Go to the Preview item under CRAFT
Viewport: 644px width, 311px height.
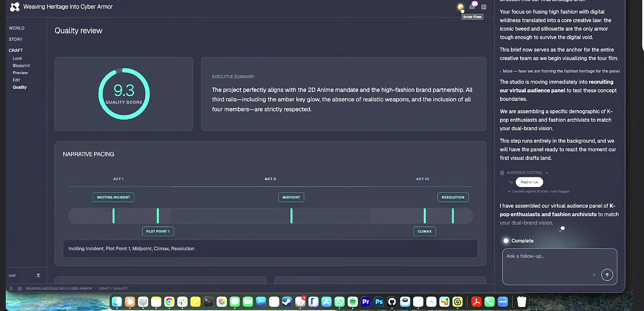pyautogui.click(x=20, y=73)
